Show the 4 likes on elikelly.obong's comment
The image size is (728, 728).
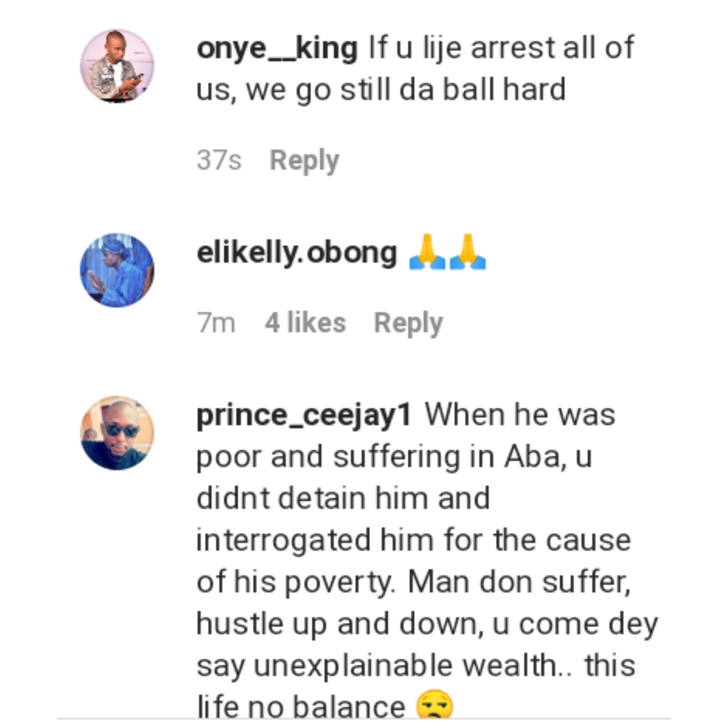click(x=305, y=323)
